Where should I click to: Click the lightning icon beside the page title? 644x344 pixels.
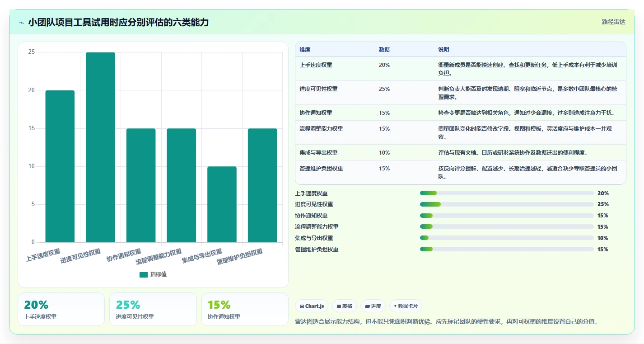point(21,23)
